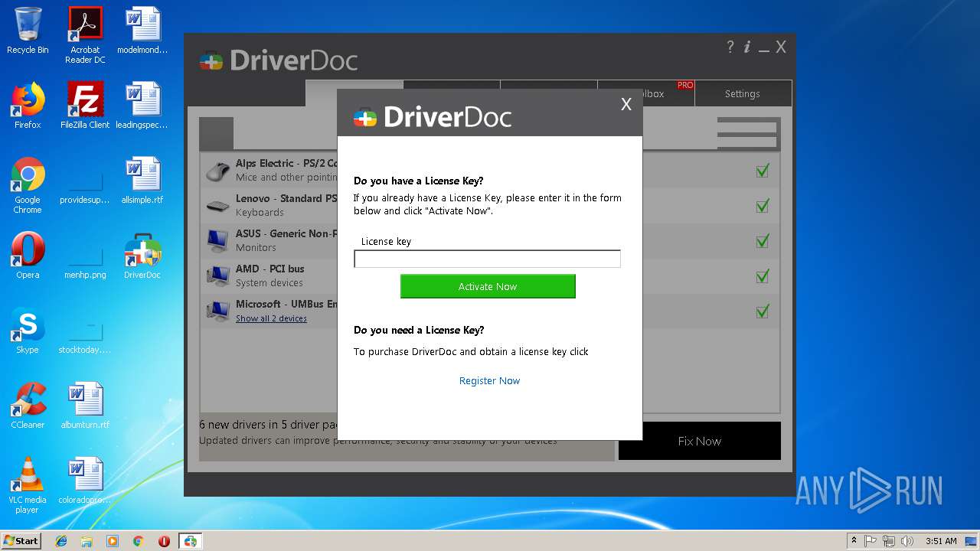This screenshot has height=551, width=980.
Task: Expand Show all 2 devices link
Action: click(271, 318)
